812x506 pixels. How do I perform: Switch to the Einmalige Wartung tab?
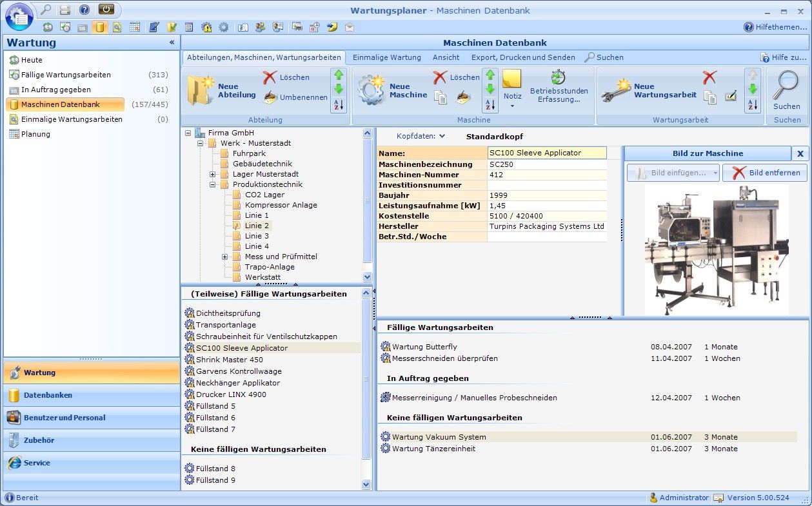pyautogui.click(x=386, y=57)
